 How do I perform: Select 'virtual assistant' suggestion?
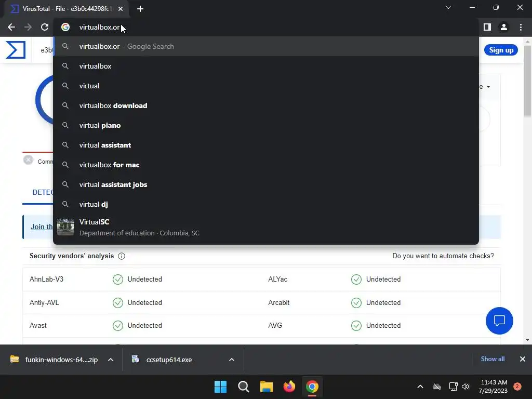tap(266, 145)
